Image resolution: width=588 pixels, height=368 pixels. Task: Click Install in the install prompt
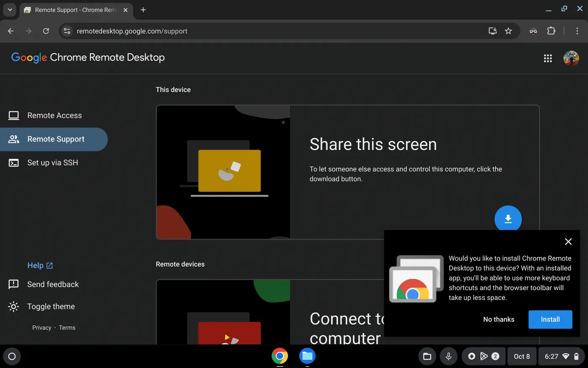click(x=550, y=319)
